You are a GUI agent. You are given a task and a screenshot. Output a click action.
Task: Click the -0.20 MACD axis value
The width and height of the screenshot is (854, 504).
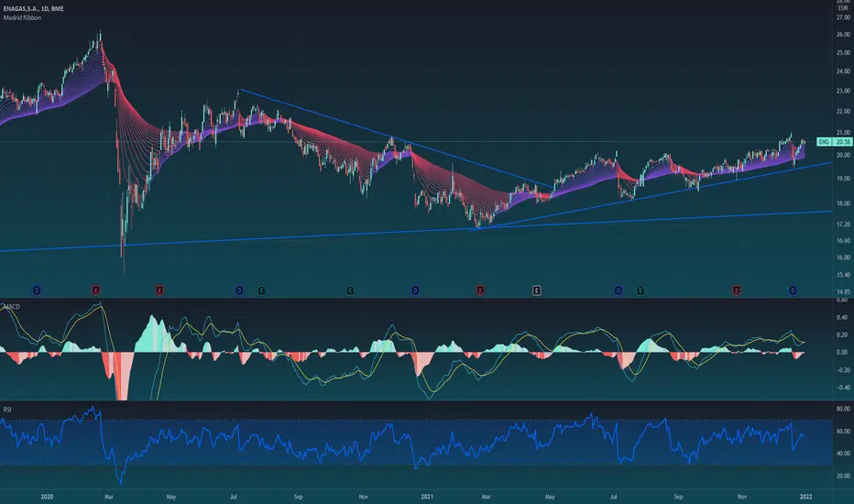[841, 370]
